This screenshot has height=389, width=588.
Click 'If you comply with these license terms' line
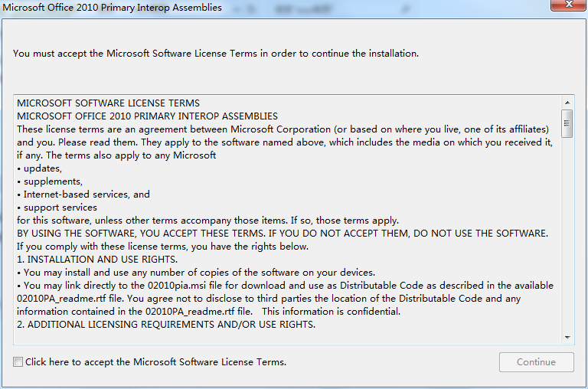[163, 247]
